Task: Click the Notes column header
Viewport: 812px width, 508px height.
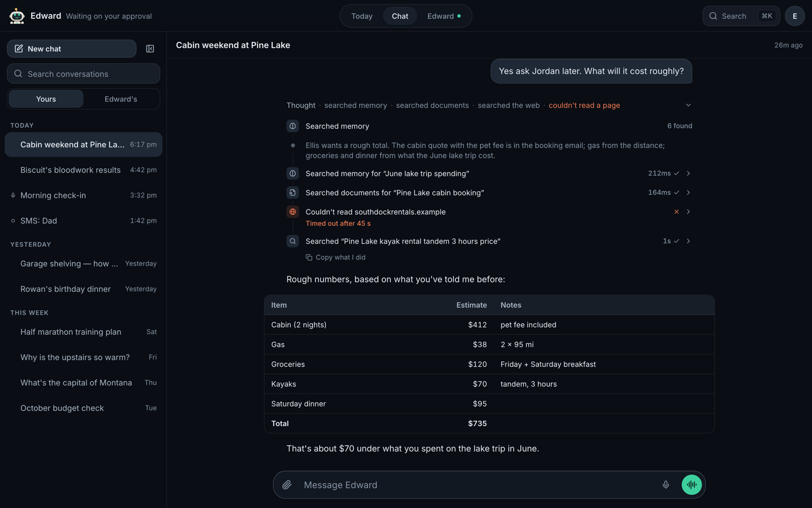Action: [x=511, y=305]
